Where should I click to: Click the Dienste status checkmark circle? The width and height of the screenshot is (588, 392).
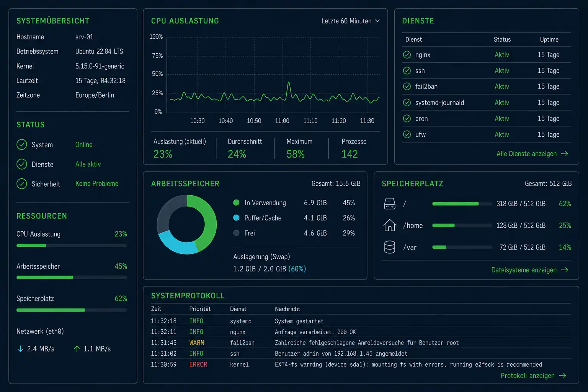[22, 164]
